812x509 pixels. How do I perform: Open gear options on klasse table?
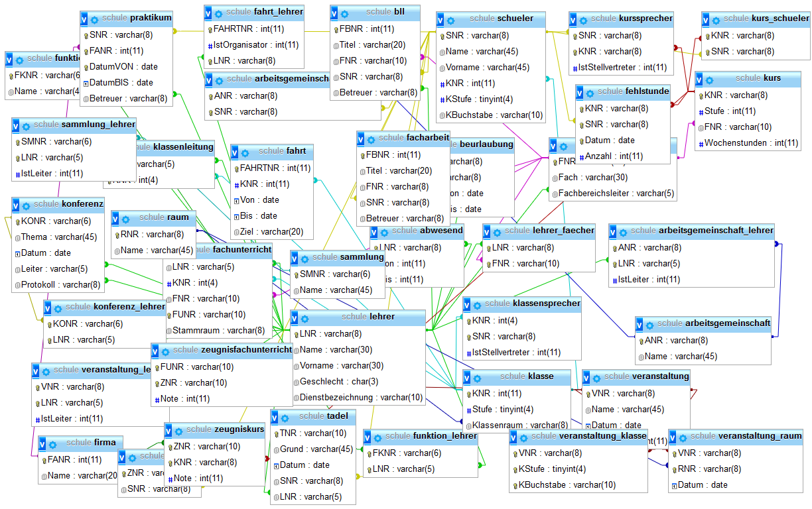[x=477, y=377]
